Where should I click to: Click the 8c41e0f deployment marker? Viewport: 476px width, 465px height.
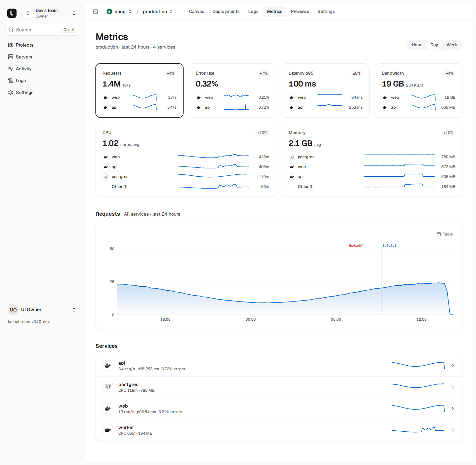click(x=356, y=246)
